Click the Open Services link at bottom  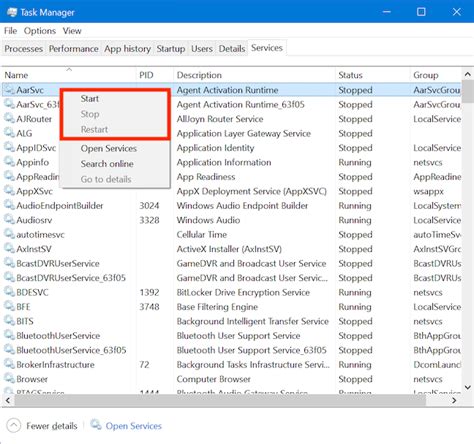pos(133,426)
